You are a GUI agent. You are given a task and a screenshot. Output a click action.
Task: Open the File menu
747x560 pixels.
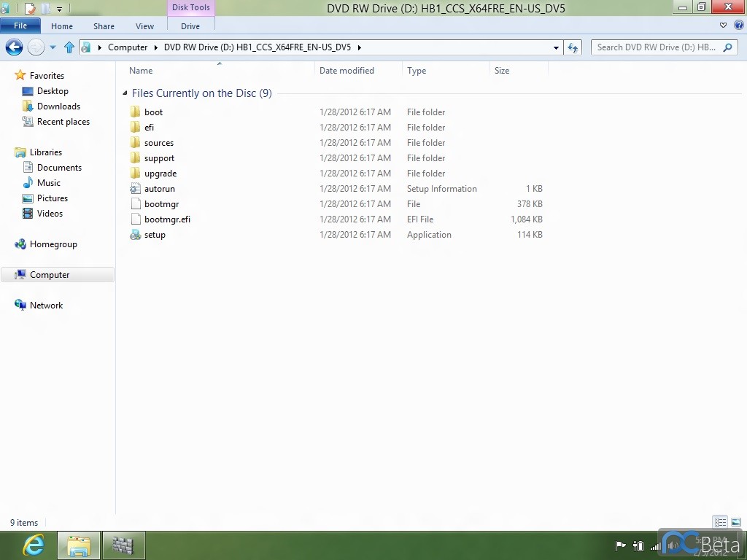tap(20, 26)
